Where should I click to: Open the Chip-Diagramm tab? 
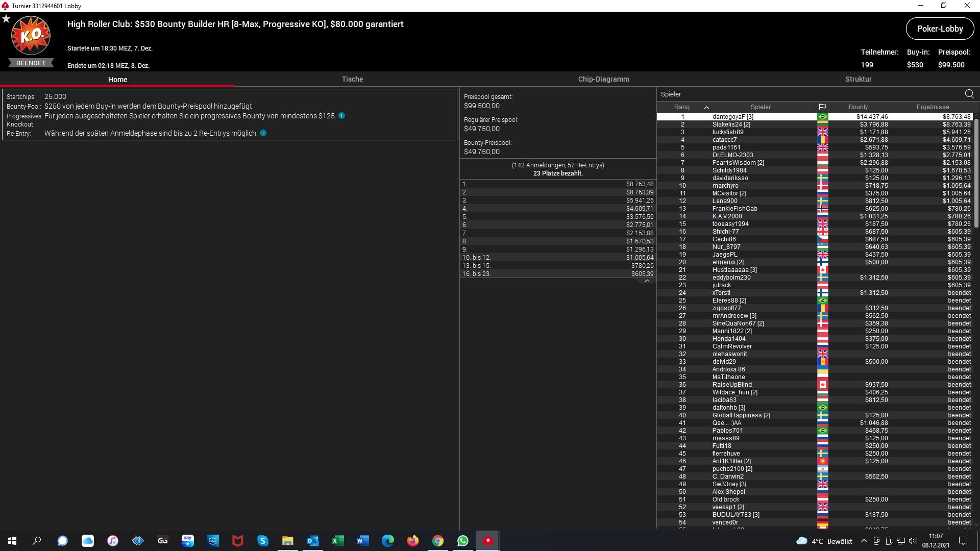[603, 79]
